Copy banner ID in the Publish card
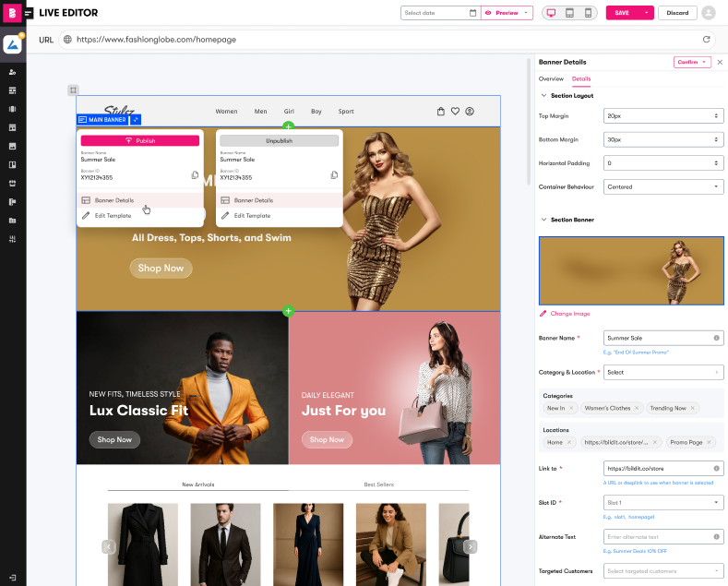Screen dimensions: 728x586 click(x=195, y=175)
